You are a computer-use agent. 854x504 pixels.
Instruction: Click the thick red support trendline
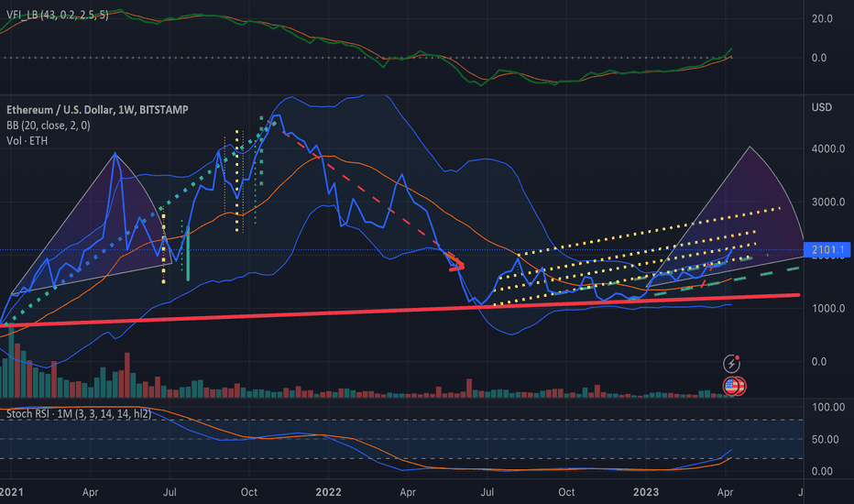tap(400, 310)
